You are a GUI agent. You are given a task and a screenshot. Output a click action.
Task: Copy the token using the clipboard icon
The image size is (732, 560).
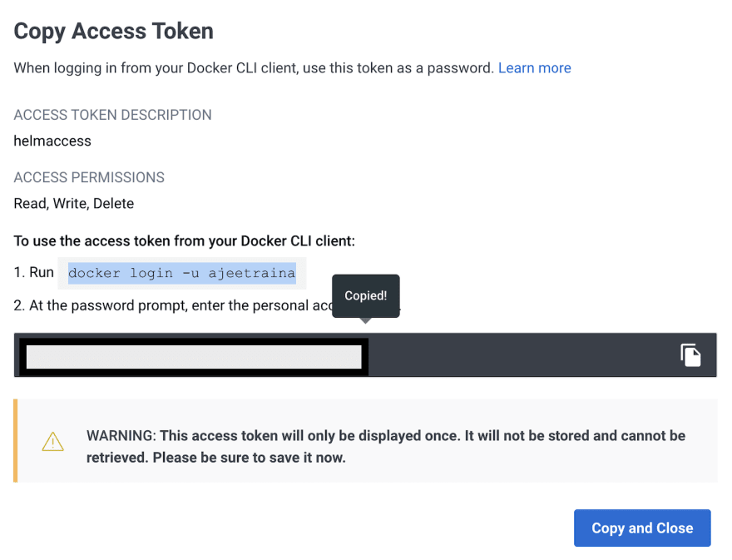pos(690,355)
